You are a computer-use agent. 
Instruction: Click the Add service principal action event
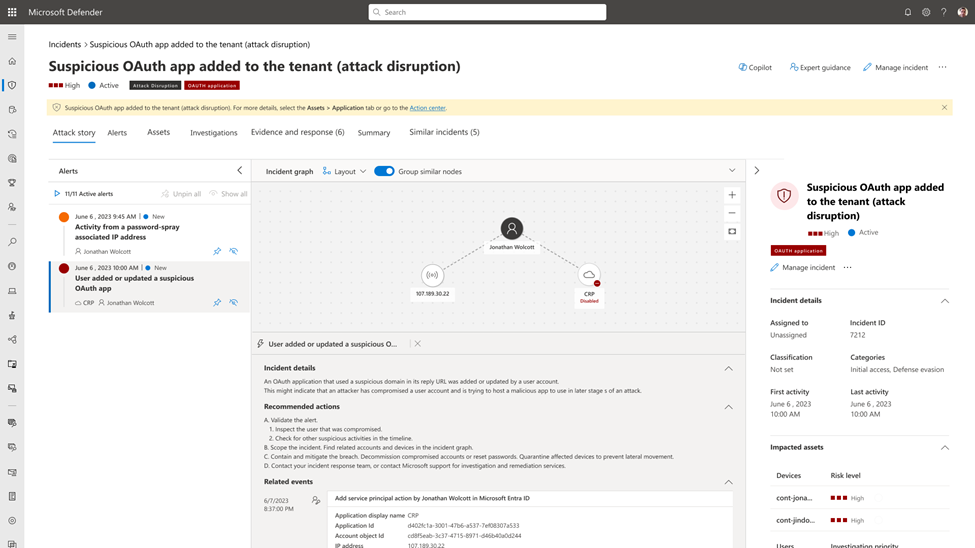(432, 498)
